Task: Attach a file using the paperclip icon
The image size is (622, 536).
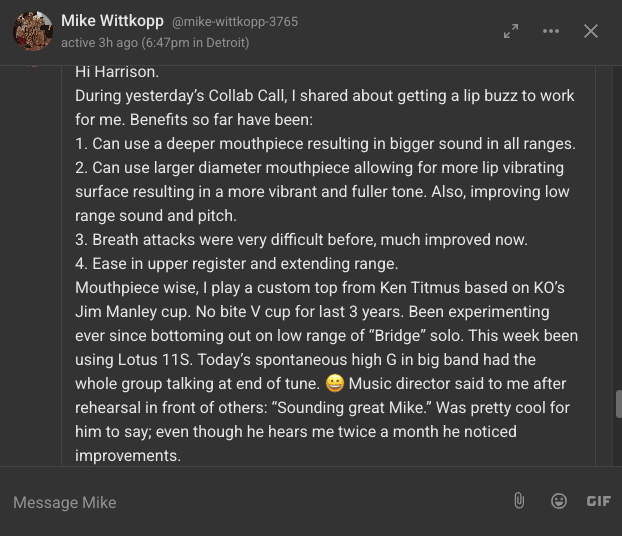Action: (519, 501)
